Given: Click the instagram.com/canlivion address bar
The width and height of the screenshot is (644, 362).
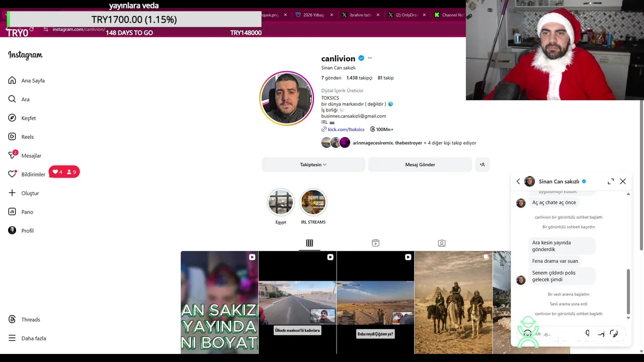Looking at the screenshot, I should [79, 29].
